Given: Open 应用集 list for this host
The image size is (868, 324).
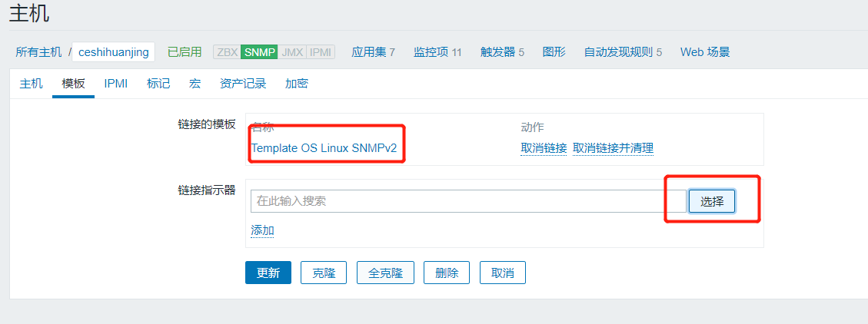Looking at the screenshot, I should point(373,52).
